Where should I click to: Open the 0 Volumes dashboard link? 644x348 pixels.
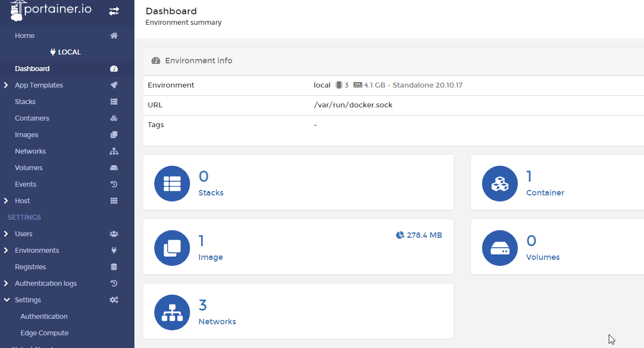click(558, 247)
